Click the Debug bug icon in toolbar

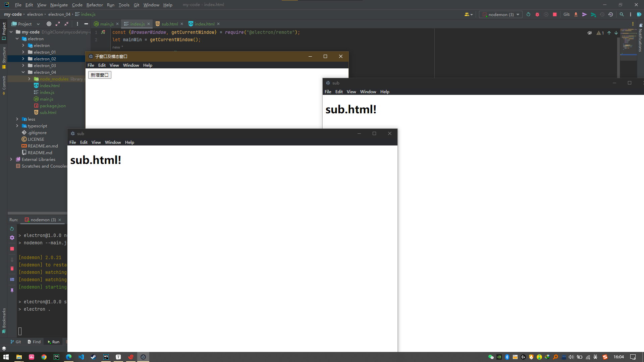coord(537,14)
